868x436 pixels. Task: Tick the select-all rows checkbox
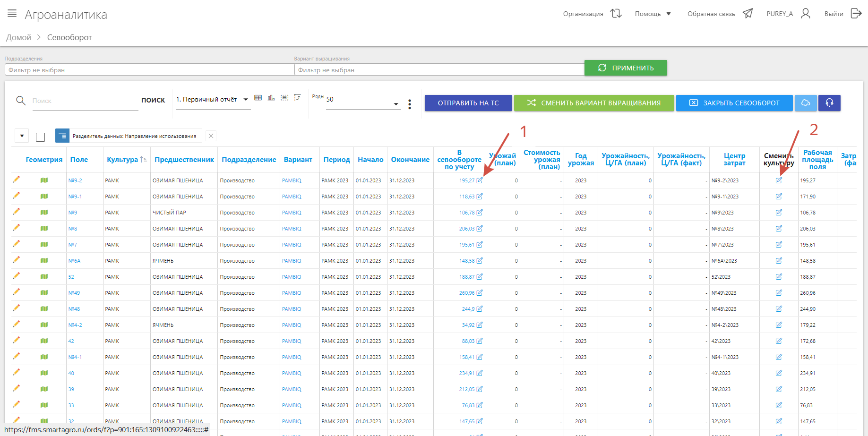coord(41,137)
